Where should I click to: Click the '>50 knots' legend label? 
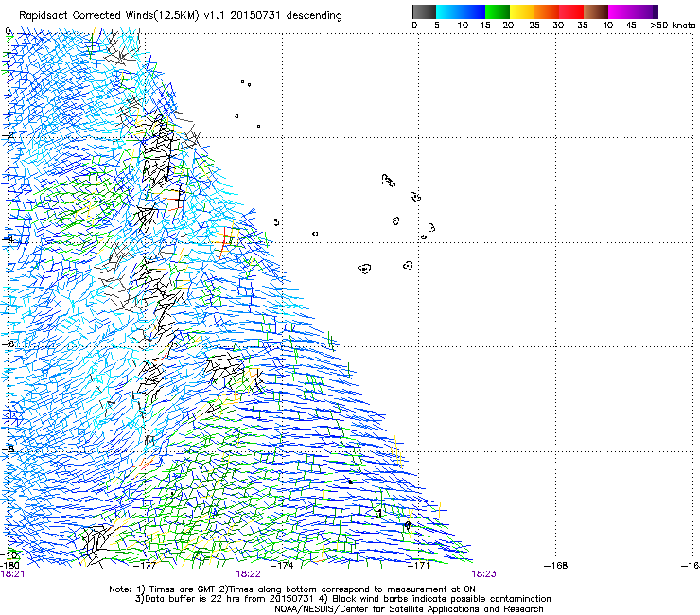(x=673, y=26)
